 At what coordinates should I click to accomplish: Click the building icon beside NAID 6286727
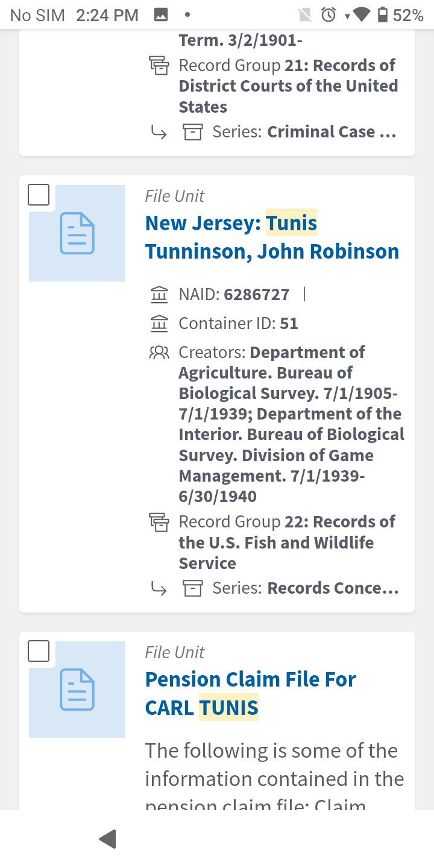159,295
